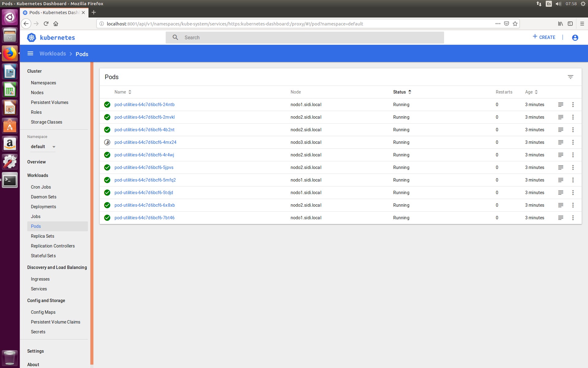Navigate to Services in the sidebar
The height and width of the screenshot is (368, 588).
[39, 289]
